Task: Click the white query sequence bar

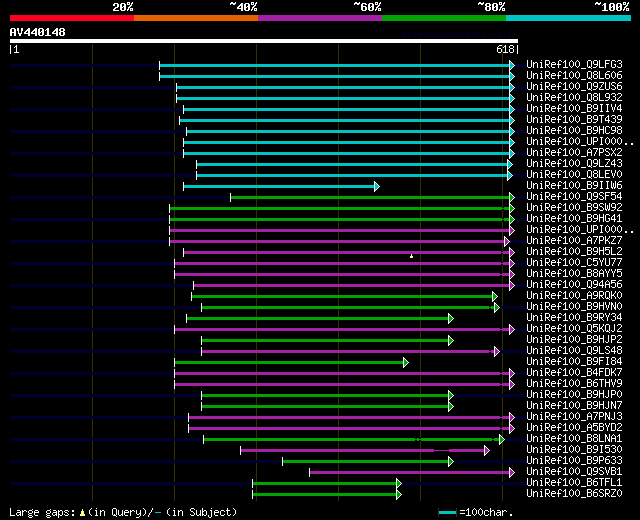Action: [264, 41]
